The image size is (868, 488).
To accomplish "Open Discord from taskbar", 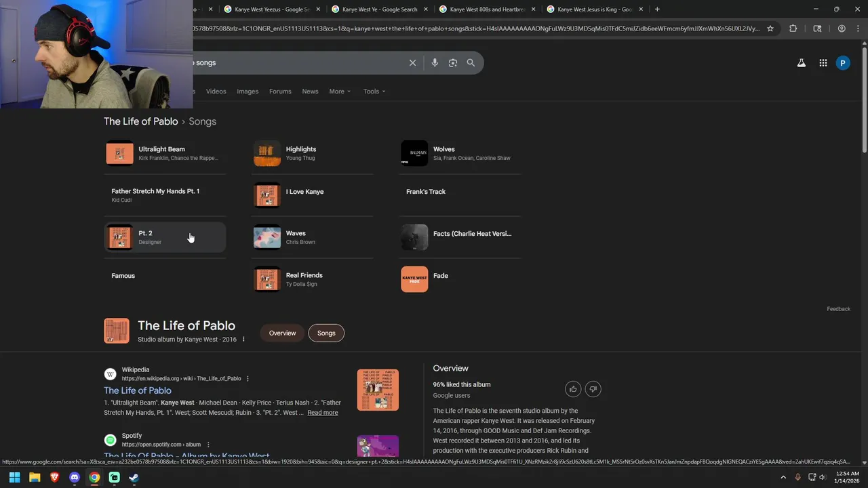I will point(75,477).
